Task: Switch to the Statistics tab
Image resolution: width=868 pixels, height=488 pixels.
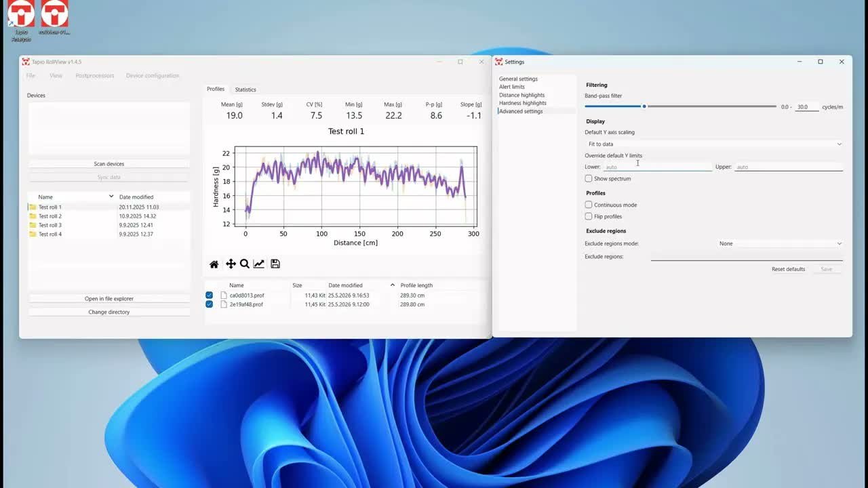Action: click(x=245, y=89)
